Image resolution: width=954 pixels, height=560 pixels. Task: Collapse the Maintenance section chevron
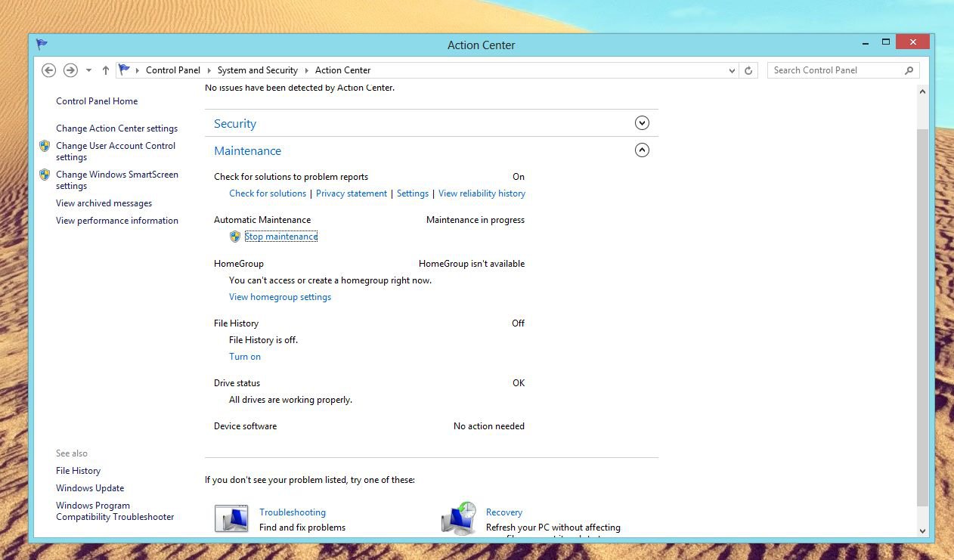pos(643,150)
